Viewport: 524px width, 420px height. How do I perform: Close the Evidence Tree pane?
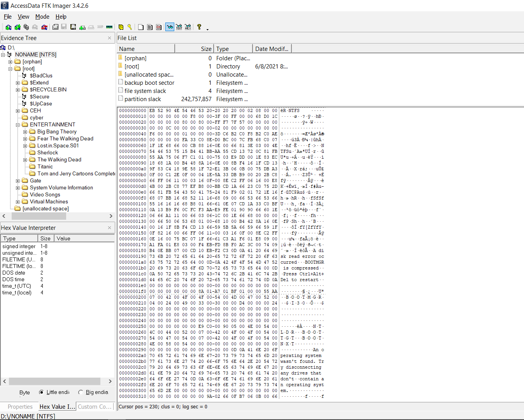(x=109, y=38)
